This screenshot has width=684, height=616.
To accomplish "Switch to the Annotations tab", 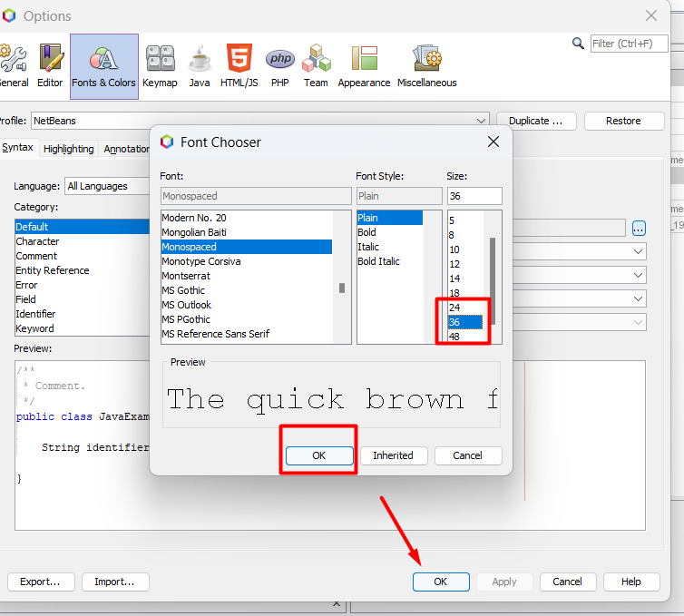I will (126, 149).
